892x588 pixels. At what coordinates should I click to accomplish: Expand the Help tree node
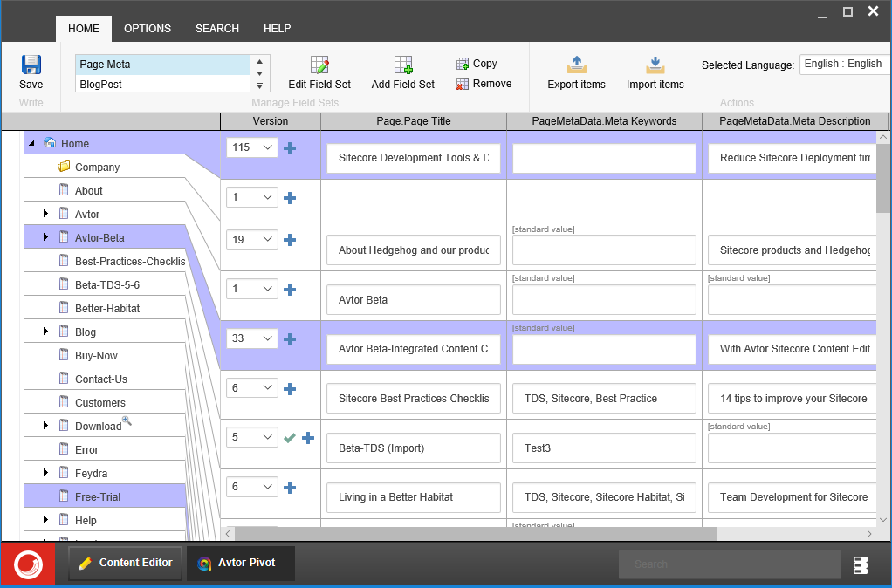coord(45,519)
